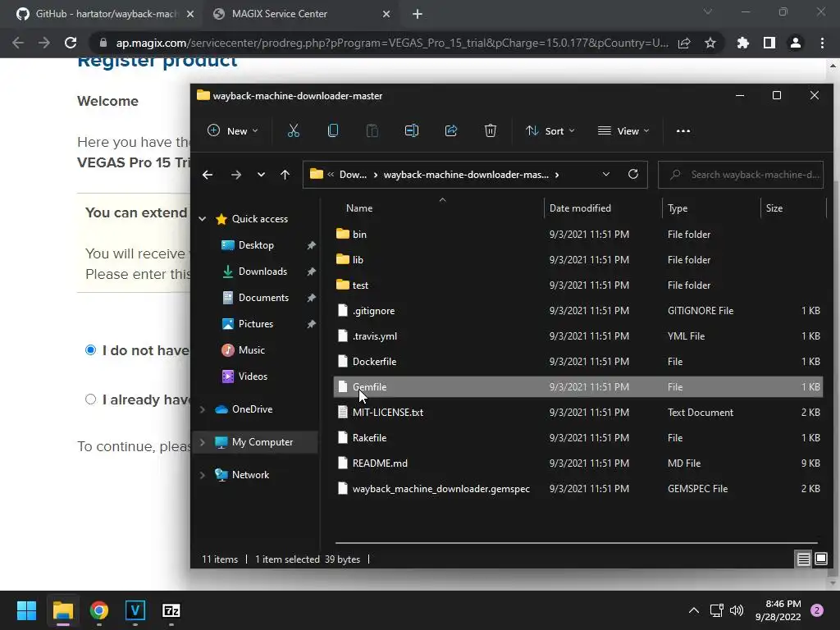The height and width of the screenshot is (630, 840).
Task: Open the Sort dropdown menu
Action: click(550, 130)
